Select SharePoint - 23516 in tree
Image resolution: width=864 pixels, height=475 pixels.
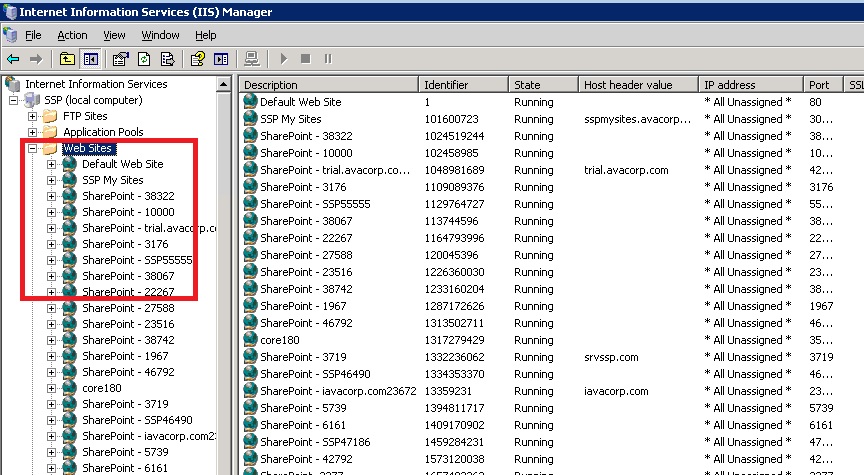point(128,324)
